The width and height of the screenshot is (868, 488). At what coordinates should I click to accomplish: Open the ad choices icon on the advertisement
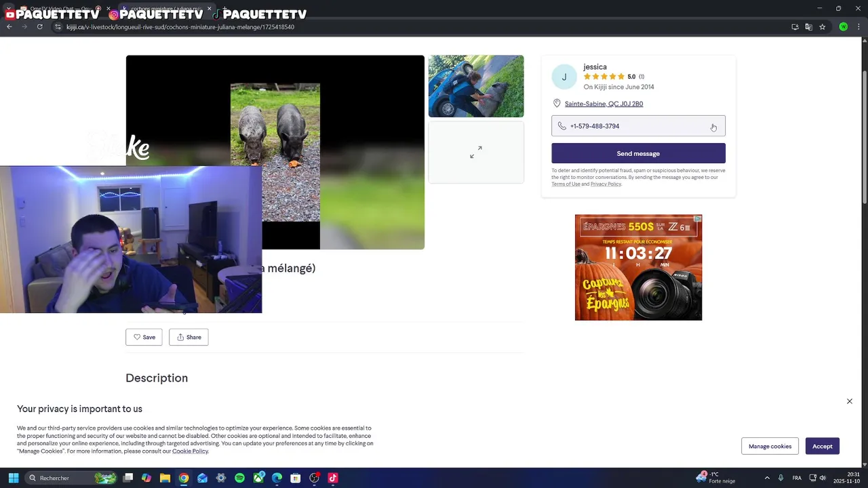click(697, 219)
